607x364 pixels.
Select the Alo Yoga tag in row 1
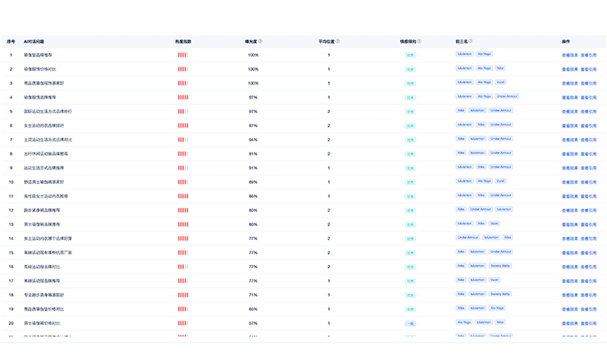click(x=484, y=54)
